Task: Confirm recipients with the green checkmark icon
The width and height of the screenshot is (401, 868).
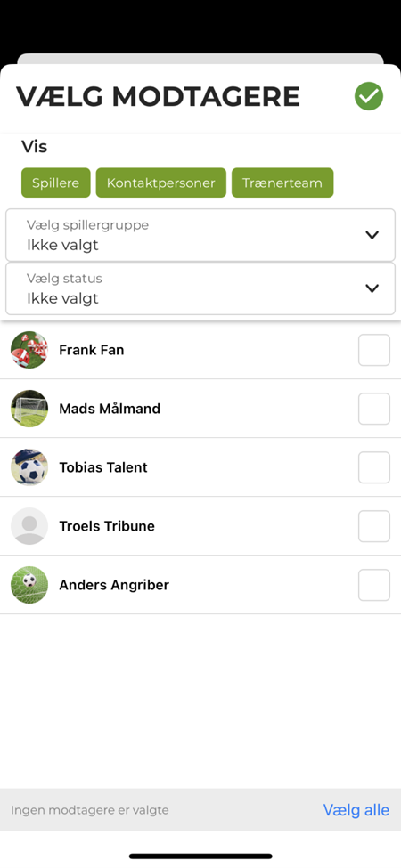Action: tap(369, 96)
